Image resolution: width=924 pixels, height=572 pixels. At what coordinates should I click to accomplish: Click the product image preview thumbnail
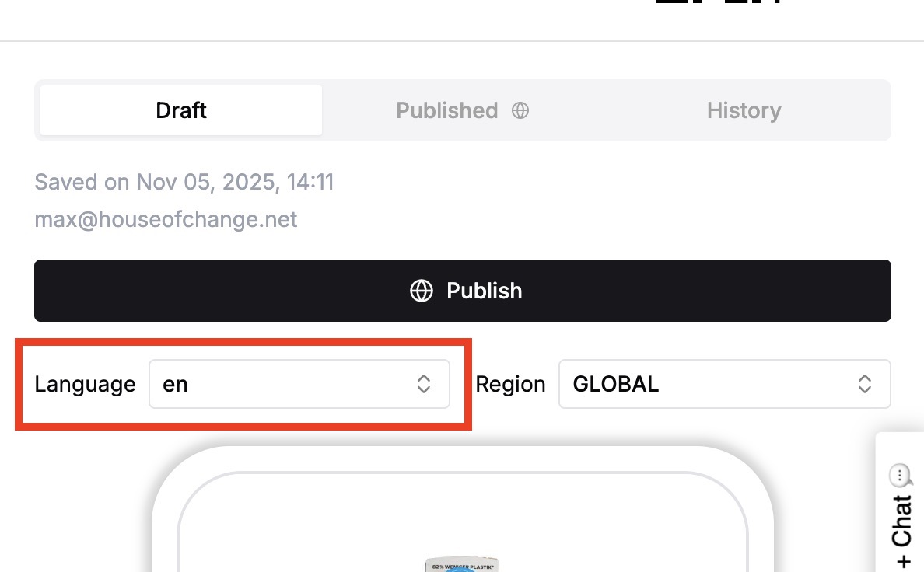[x=462, y=563]
